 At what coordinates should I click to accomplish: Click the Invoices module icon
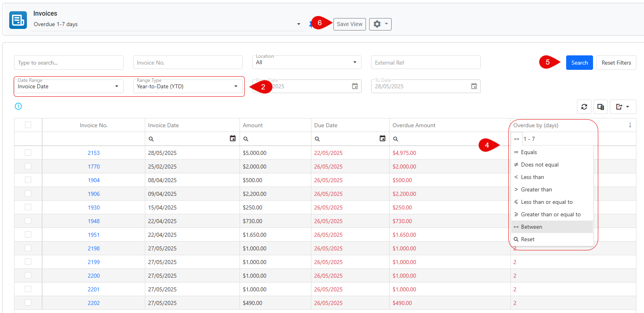pos(18,20)
